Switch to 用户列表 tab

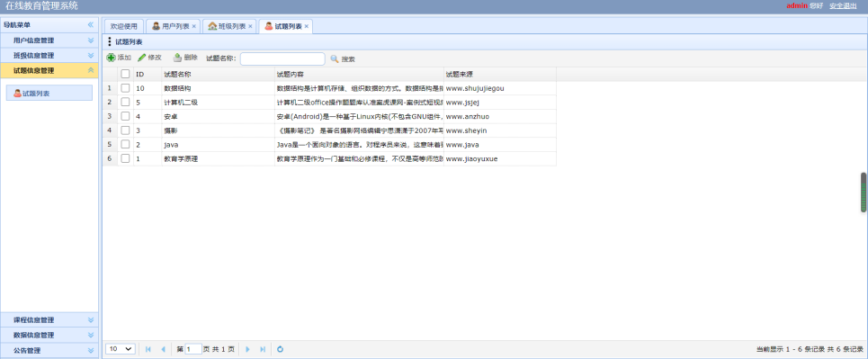(x=174, y=26)
